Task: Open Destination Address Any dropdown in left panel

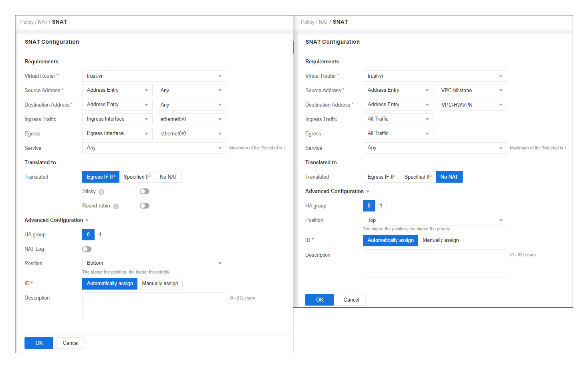Action: (191, 105)
